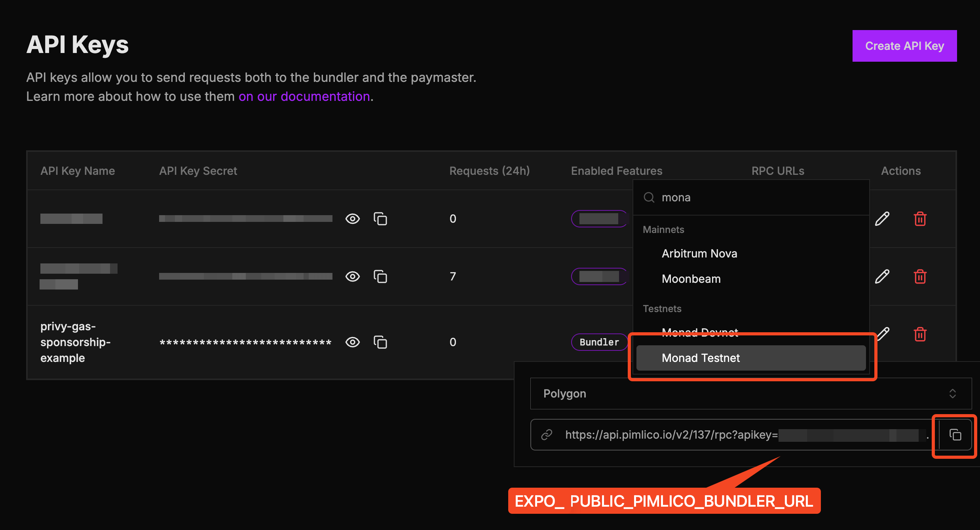
Task: Copy secret of privy-gas-sponsorship-example key
Action: [x=380, y=342]
